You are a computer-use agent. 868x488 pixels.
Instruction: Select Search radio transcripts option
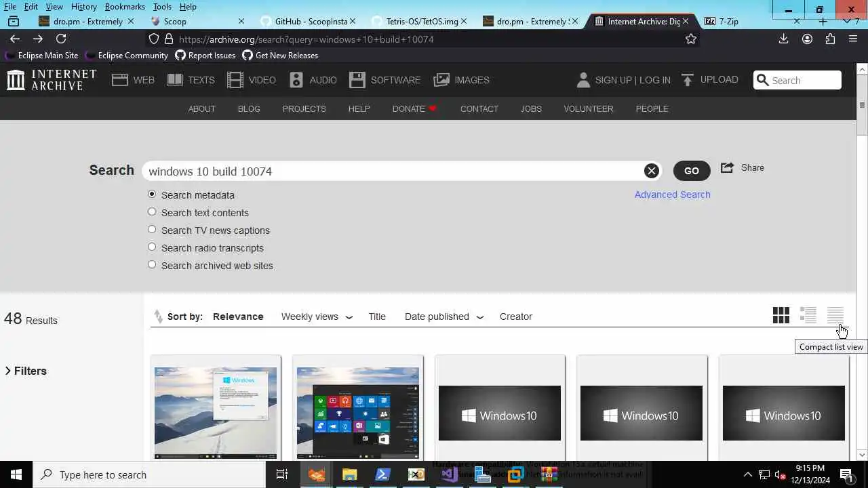pos(152,247)
